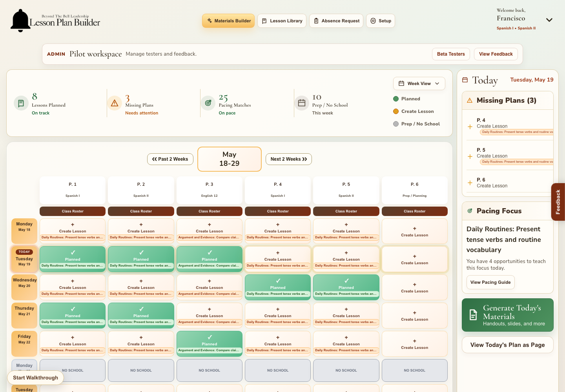Click View Today's Plan as Page
Viewport: 565px width, 392px height.
pyautogui.click(x=508, y=345)
